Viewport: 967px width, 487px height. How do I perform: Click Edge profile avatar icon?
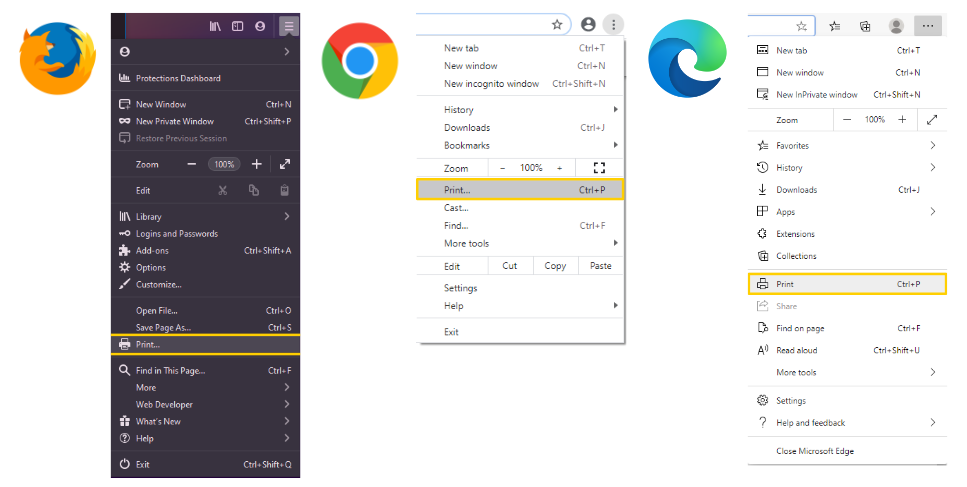click(x=896, y=26)
